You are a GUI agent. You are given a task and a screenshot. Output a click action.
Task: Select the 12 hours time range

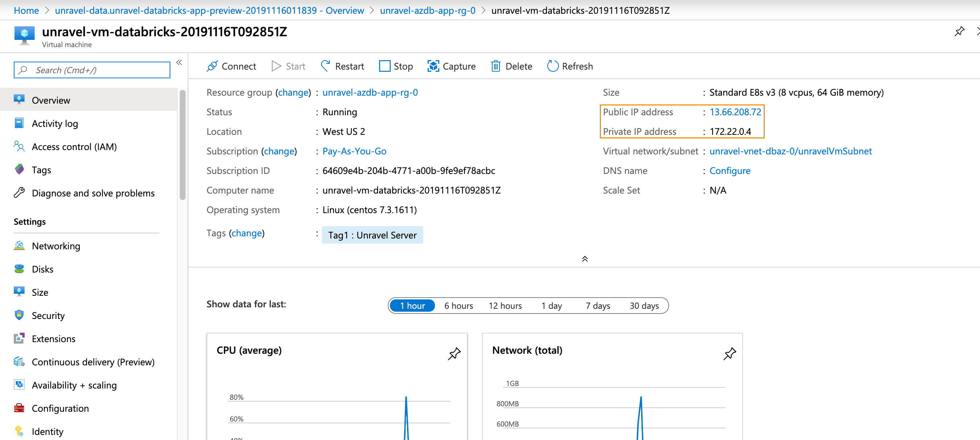tap(505, 306)
